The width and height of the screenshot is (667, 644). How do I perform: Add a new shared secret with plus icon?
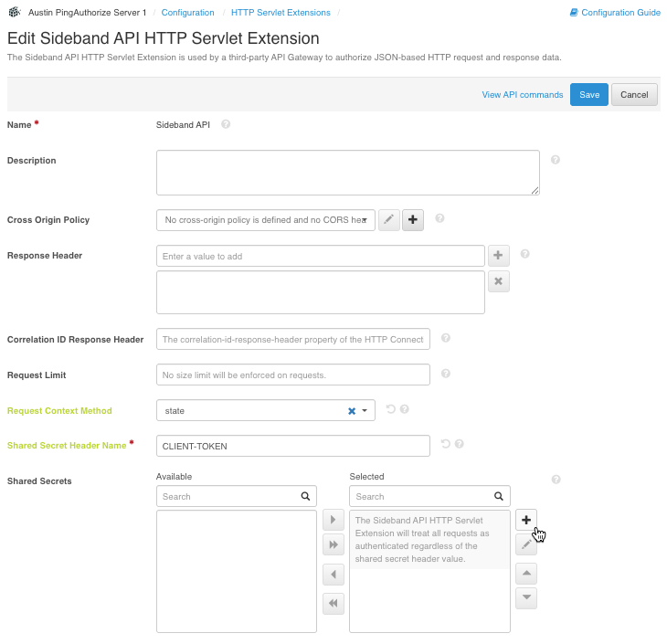[x=525, y=520]
